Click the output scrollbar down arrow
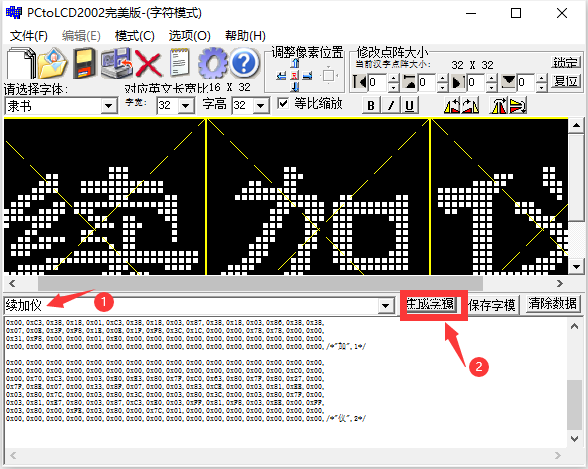 click(x=574, y=439)
